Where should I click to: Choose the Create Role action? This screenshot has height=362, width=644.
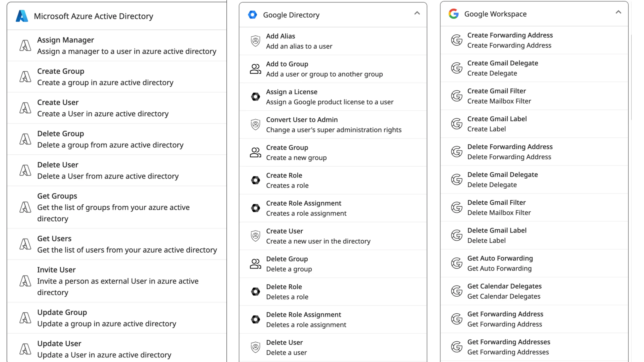click(333, 180)
